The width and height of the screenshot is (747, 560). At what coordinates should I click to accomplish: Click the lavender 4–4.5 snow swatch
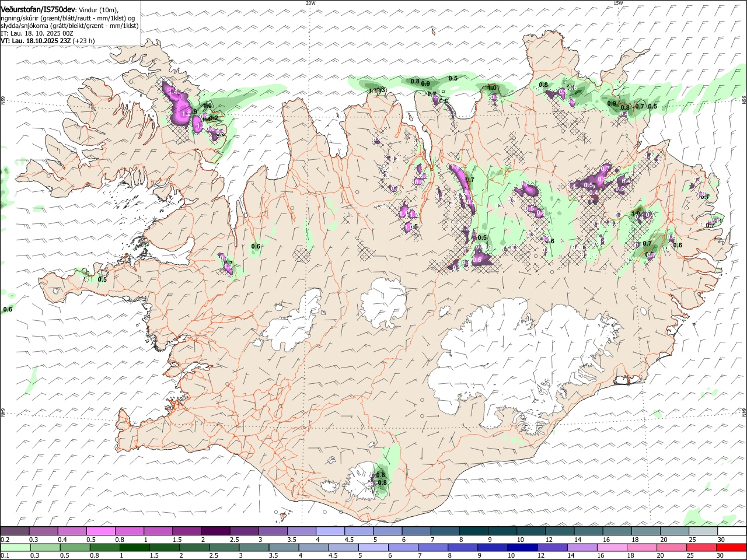point(330,531)
